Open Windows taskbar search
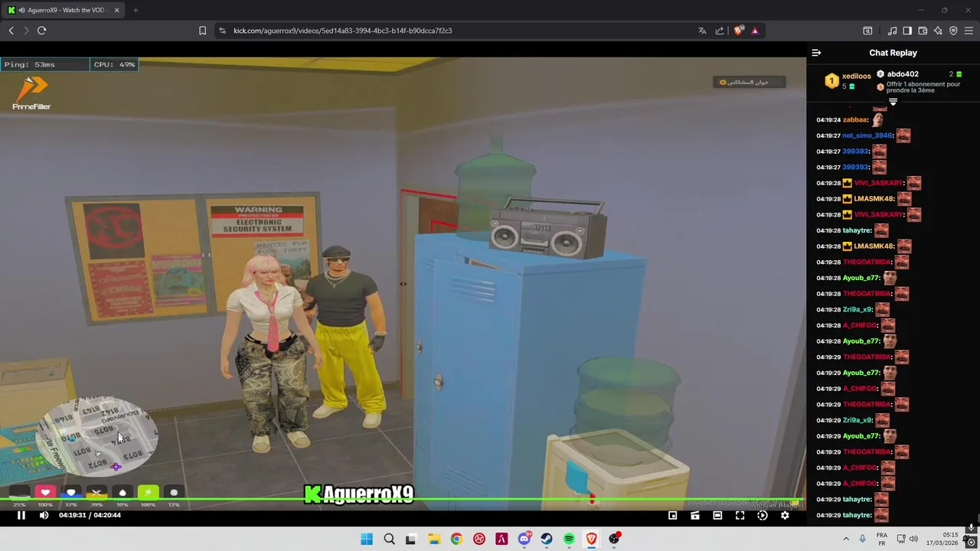Screen dimensions: 980x551 pos(389,539)
